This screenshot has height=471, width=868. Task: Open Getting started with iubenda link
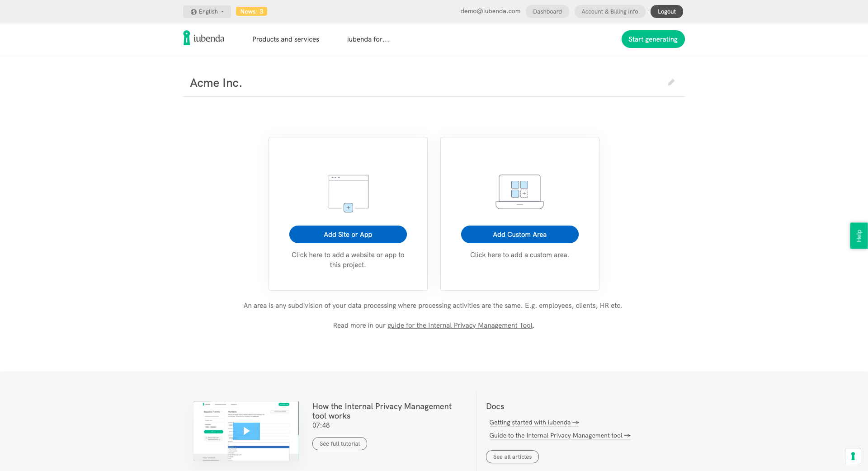534,423
